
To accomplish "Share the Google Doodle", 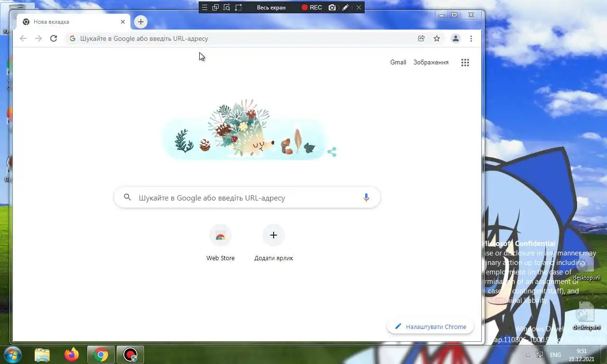I will point(332,152).
